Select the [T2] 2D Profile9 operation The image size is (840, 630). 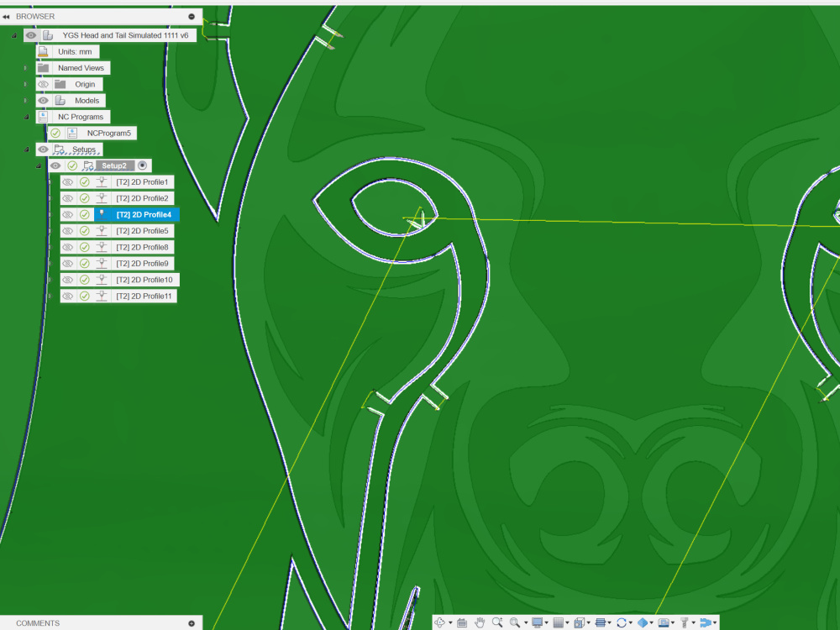[142, 264]
